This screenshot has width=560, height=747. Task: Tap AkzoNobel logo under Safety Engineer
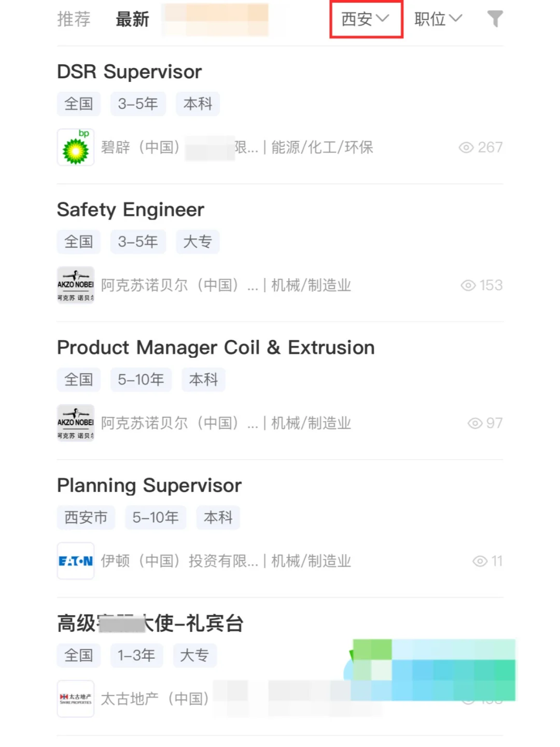76,285
